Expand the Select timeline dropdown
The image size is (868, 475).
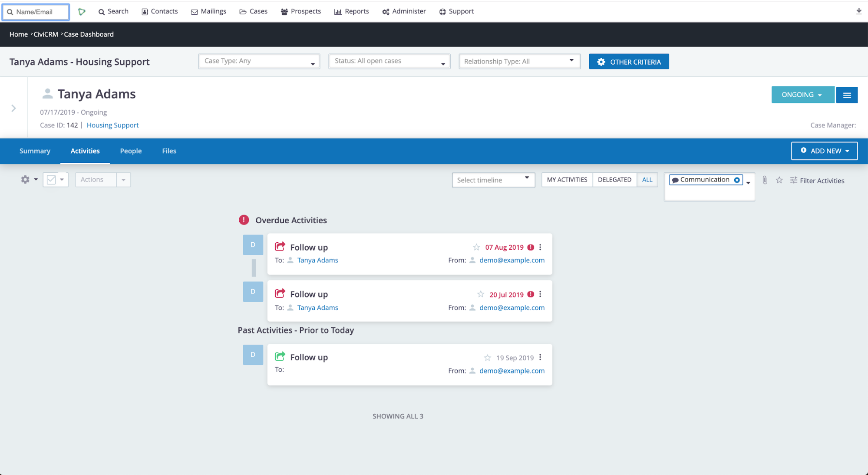493,180
